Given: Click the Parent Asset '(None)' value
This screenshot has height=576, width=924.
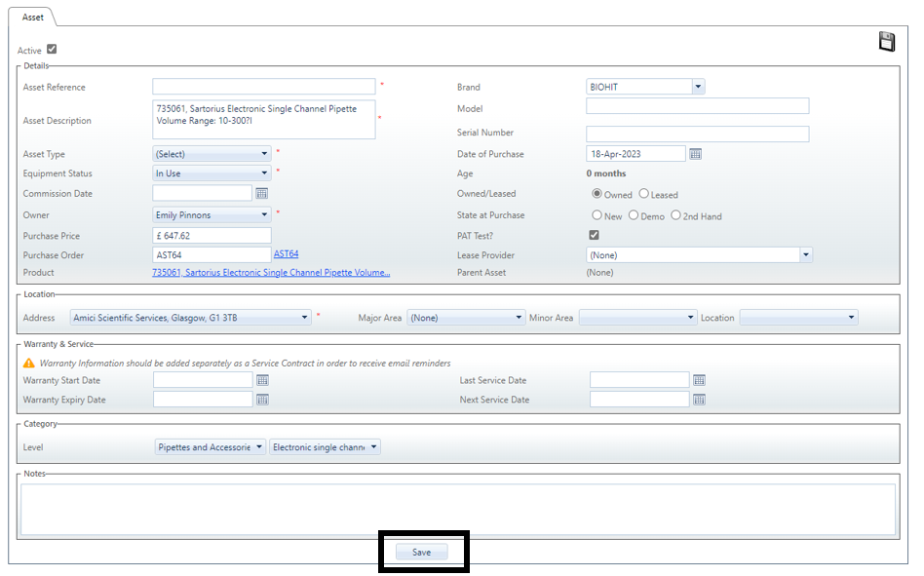Looking at the screenshot, I should point(599,272).
